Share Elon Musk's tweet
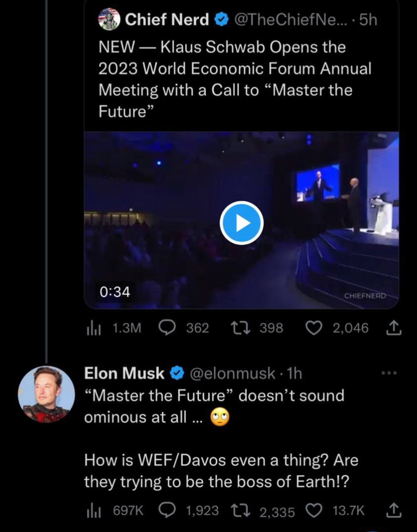The width and height of the screenshot is (417, 532). point(395,511)
